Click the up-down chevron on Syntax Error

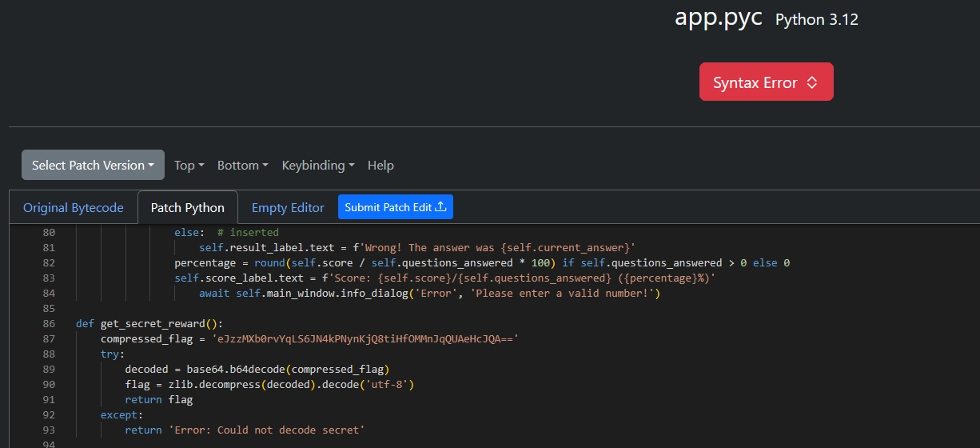(811, 82)
